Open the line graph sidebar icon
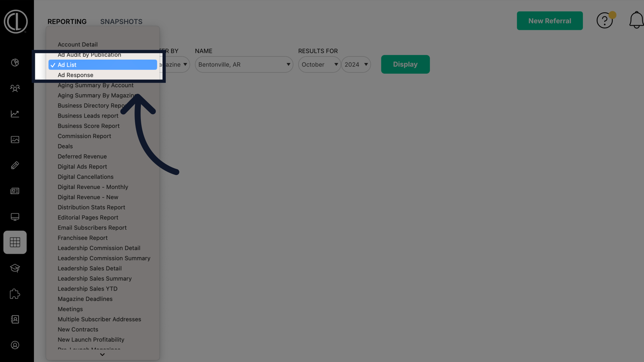644x362 pixels. point(15,114)
